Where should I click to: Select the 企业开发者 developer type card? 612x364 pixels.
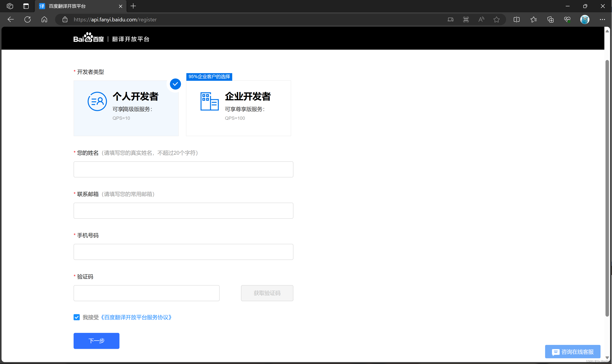(238, 108)
